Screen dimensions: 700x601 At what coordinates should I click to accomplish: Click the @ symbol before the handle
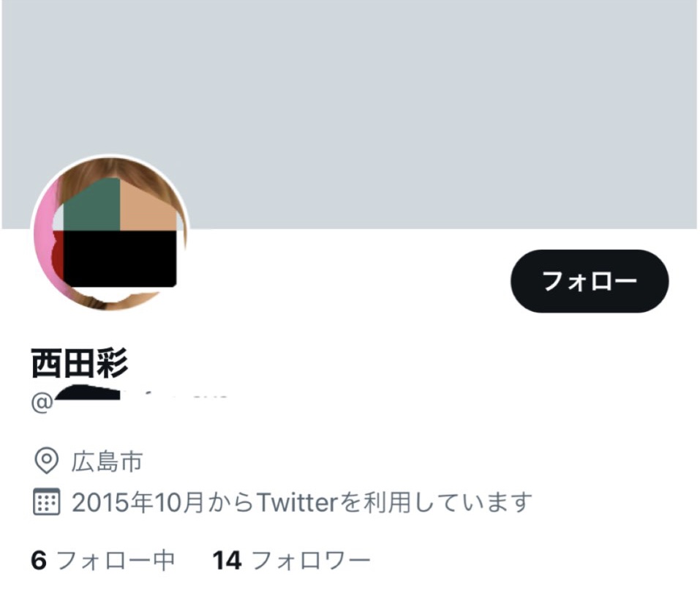(42, 403)
